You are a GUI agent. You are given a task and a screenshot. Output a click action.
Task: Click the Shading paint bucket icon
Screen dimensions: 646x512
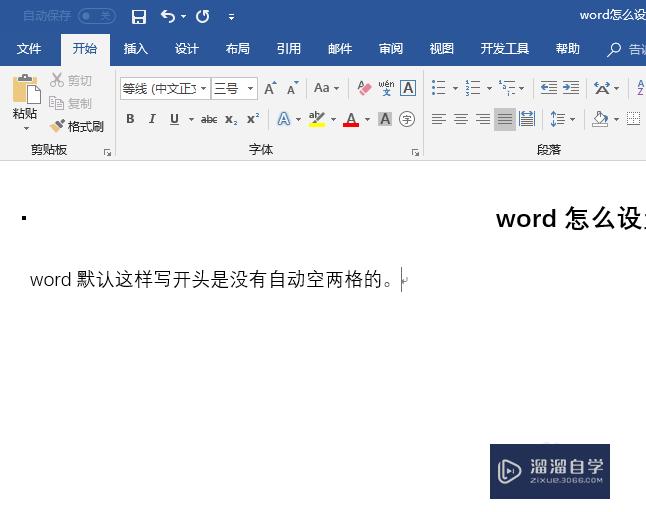click(x=600, y=119)
